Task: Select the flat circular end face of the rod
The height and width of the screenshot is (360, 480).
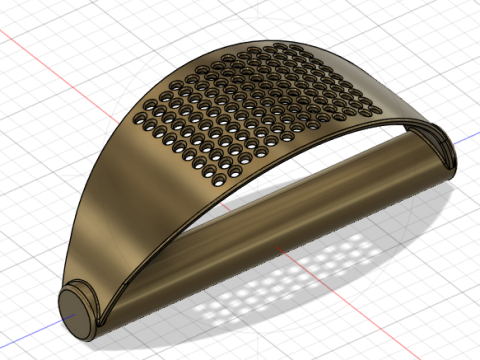Action: pyautogui.click(x=75, y=314)
